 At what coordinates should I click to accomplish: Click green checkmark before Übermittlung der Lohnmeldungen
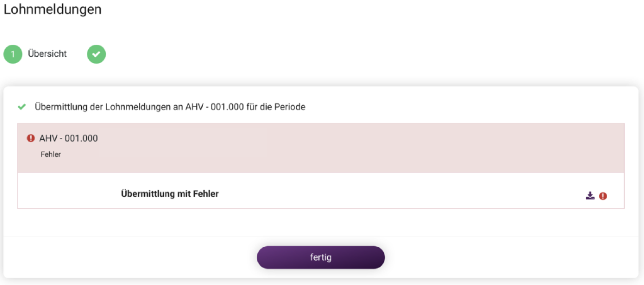22,107
